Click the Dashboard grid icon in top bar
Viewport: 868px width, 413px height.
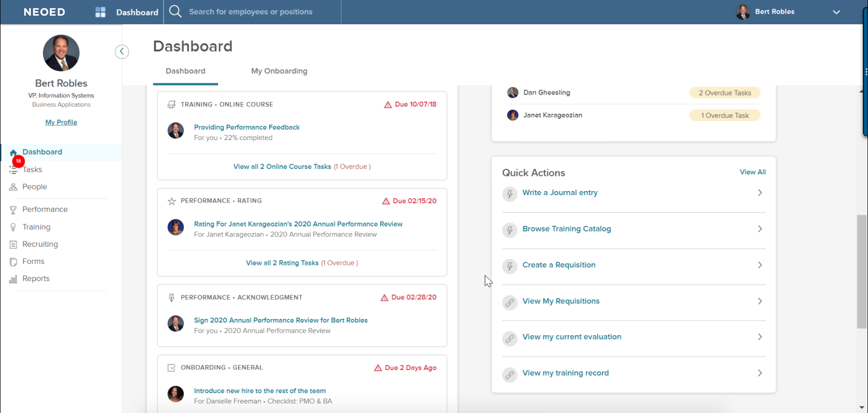pyautogui.click(x=100, y=12)
